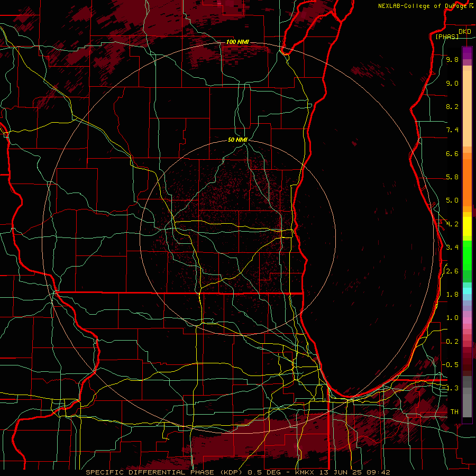Viewport: 476px width, 476px height.
Task: Click the 7.4 scale value
Action: (x=452, y=130)
